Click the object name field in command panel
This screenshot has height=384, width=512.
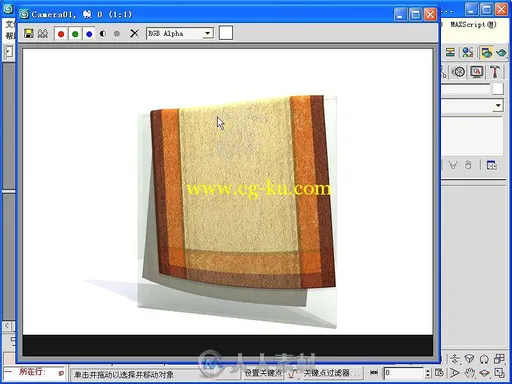coord(466,89)
